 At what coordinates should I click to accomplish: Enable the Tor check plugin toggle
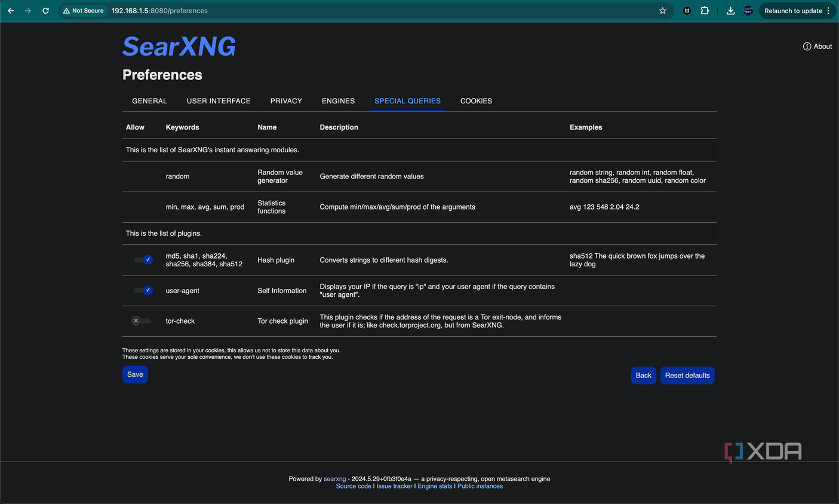[x=141, y=321]
